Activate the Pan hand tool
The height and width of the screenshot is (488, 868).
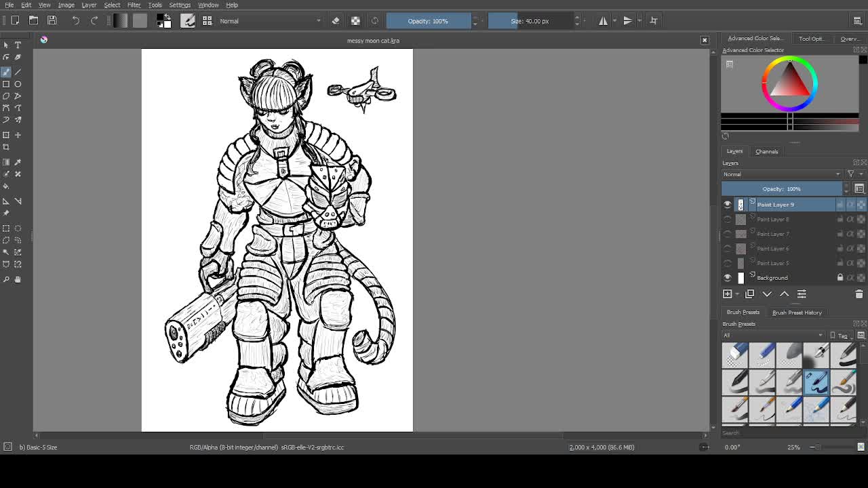point(18,279)
